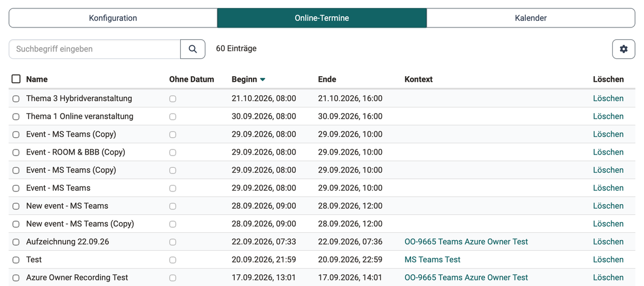644x286 pixels.
Task: Check the row for New event - MS Teams (Copy)
Action: 16,224
